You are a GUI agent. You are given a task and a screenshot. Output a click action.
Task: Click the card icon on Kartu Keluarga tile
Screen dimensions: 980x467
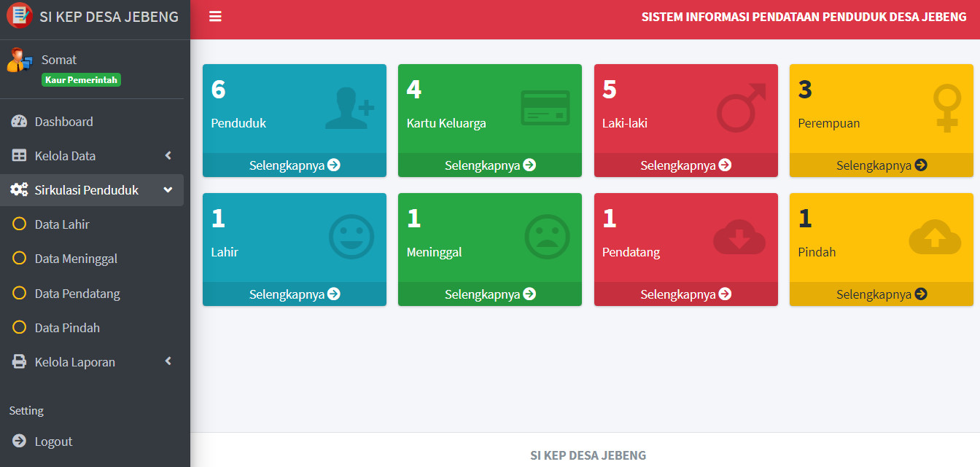pyautogui.click(x=545, y=108)
